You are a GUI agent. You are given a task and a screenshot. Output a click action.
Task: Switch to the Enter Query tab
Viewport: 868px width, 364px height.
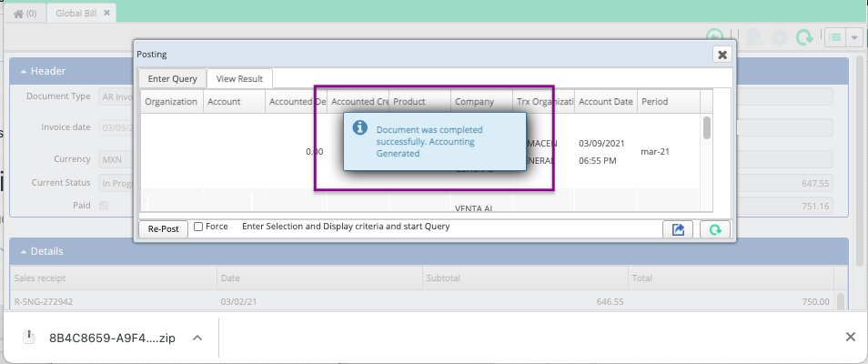172,78
